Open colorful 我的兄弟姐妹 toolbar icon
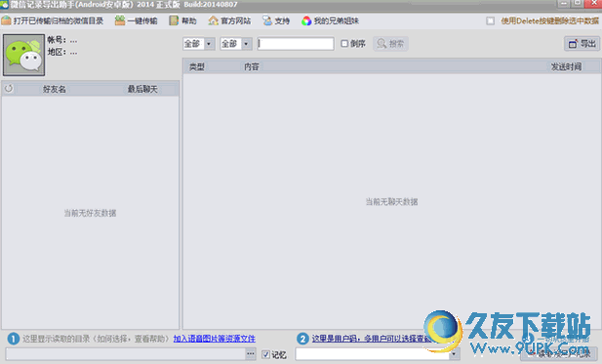This screenshot has height=364, width=602. tap(306, 20)
